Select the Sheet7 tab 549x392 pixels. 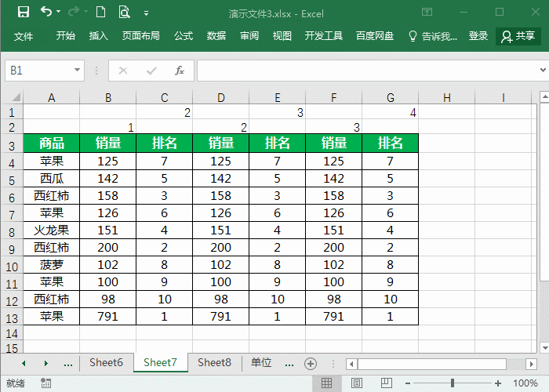point(160,362)
